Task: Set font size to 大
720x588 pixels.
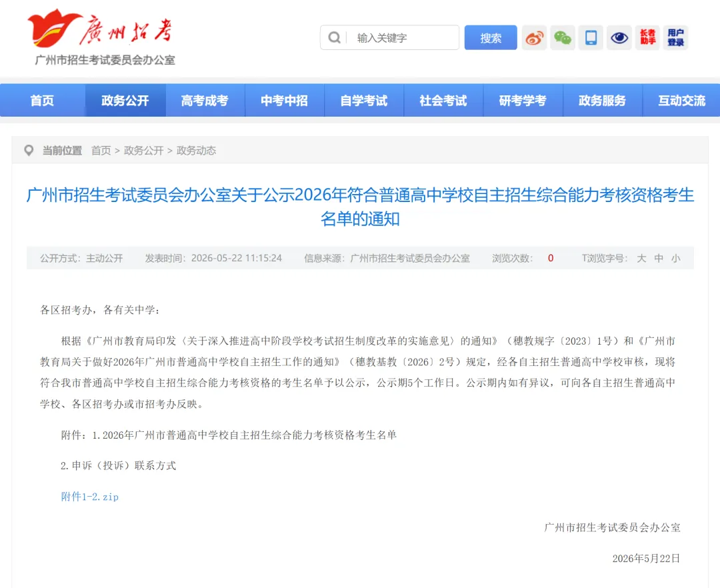Action: [x=641, y=259]
